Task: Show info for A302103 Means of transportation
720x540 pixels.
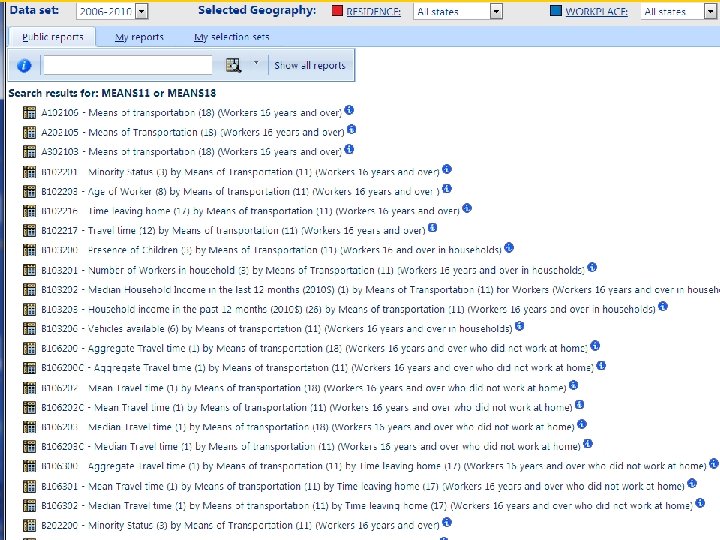Action: pyautogui.click(x=349, y=149)
